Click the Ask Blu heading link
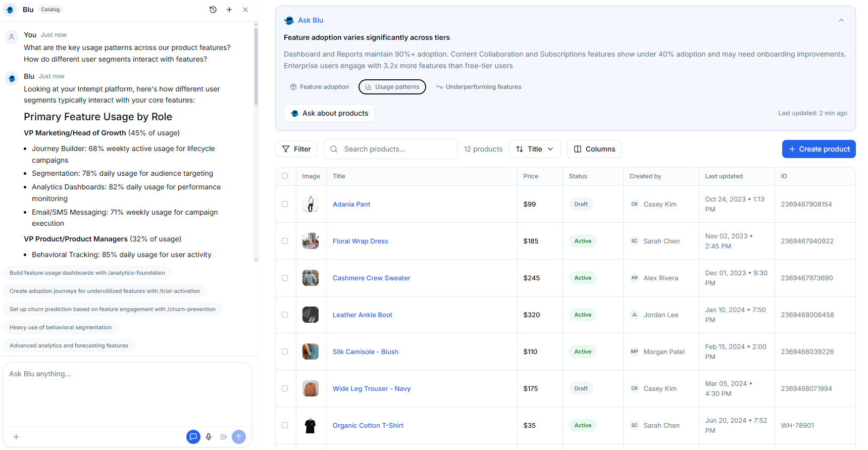The image size is (868, 450). (311, 20)
